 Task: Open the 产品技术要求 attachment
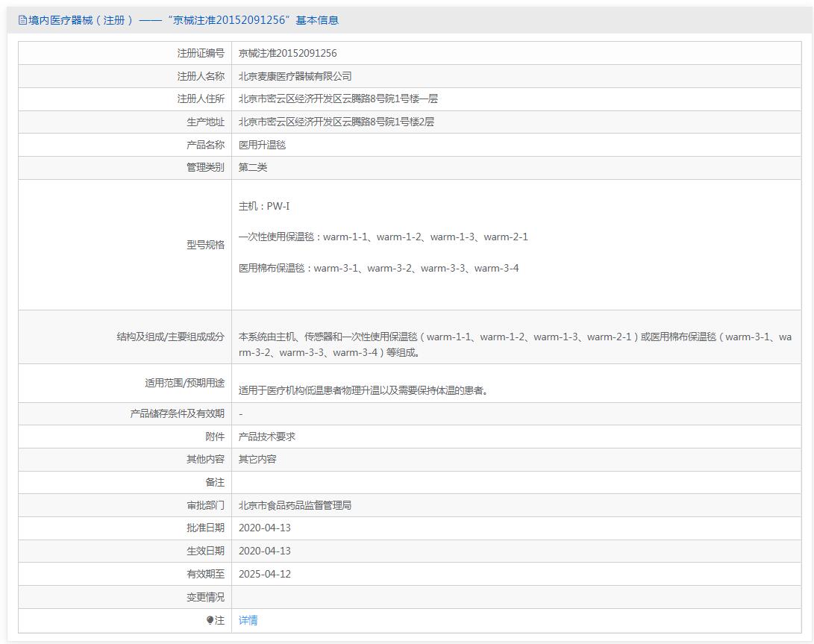(x=267, y=437)
